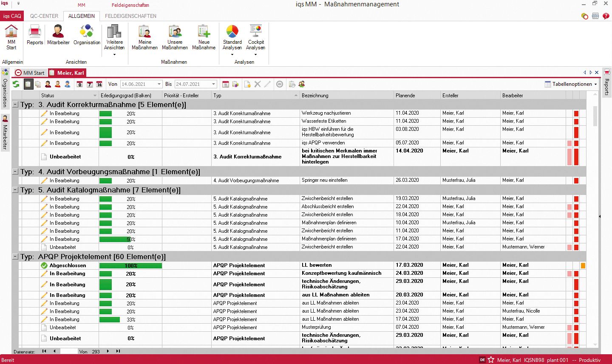
Task: Click the 100% progress bar for LL bewerten
Action: tap(130, 265)
